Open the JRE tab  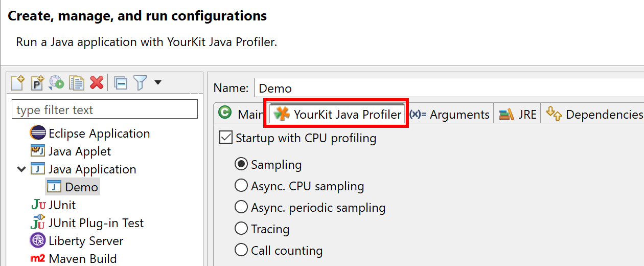pyautogui.click(x=518, y=114)
